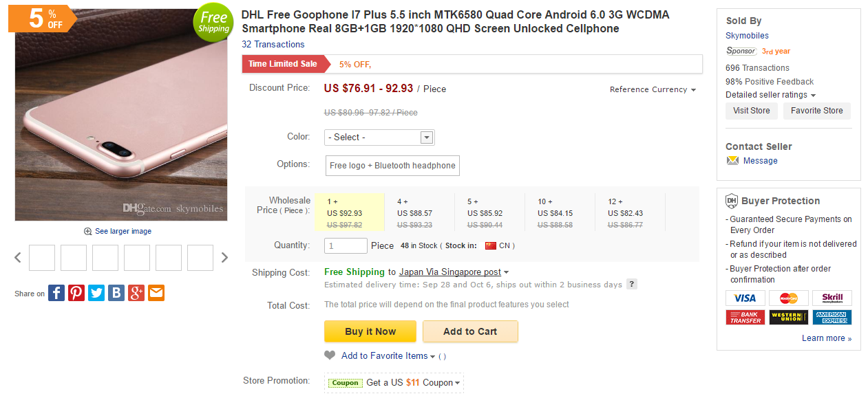Open the Color select dropdown
The height and width of the screenshot is (396, 868).
(x=379, y=137)
